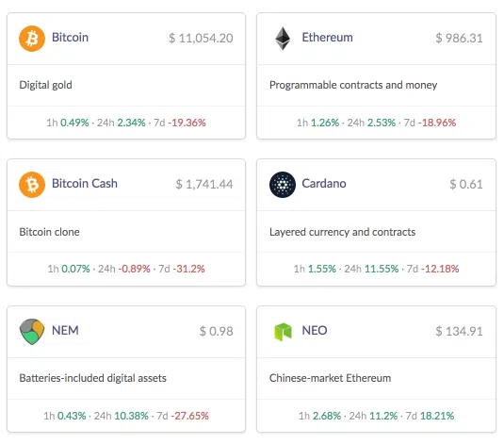This screenshot has width=504, height=444.
Task: Click the NEO price $ 134.91
Action: coord(459,332)
